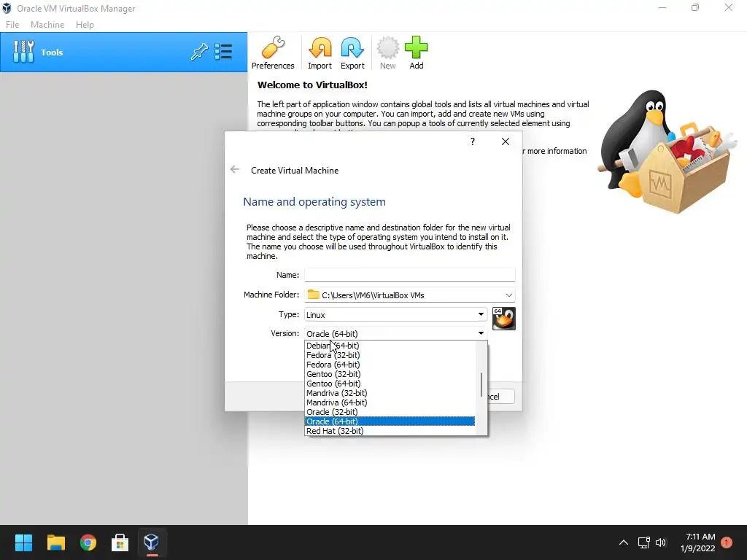This screenshot has height=560, width=747.
Task: Open the taskbar clock showing 7:11 AM
Action: [x=698, y=542]
